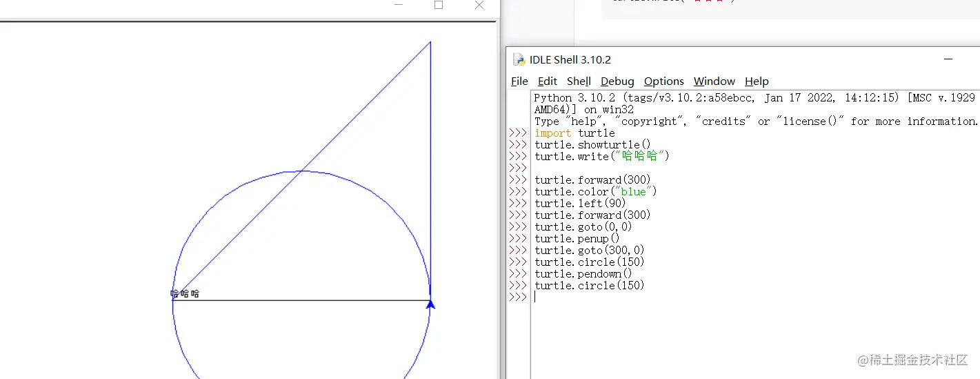This screenshot has width=980, height=379.
Task: Click the 'IDLE Shell 3.10.2' title text
Action: (x=570, y=60)
